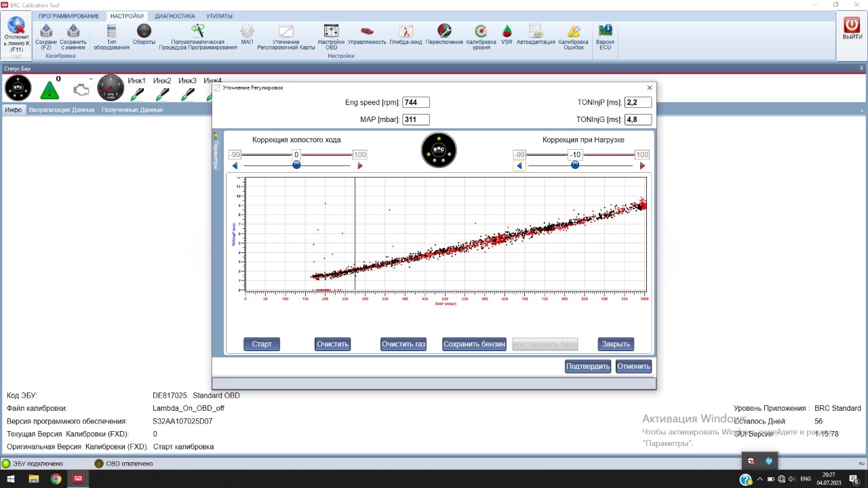Image resolution: width=868 pixels, height=488 pixels.
Task: Open the Лямбда-зонд settings
Action: click(x=406, y=34)
